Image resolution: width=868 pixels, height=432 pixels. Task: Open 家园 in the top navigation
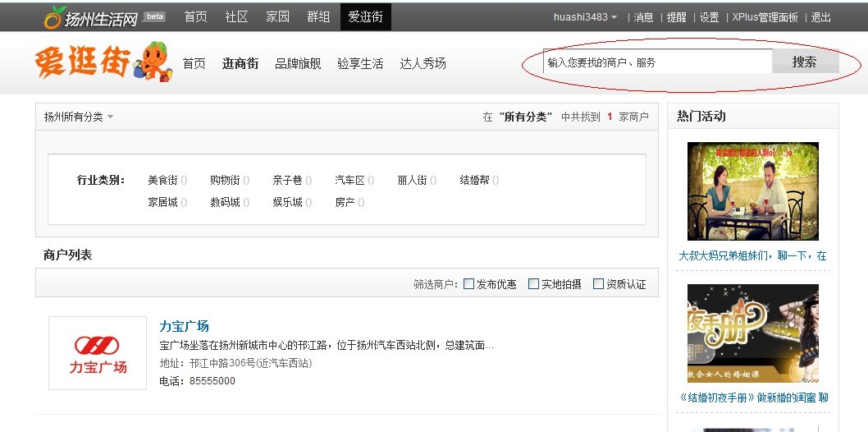pos(277,17)
